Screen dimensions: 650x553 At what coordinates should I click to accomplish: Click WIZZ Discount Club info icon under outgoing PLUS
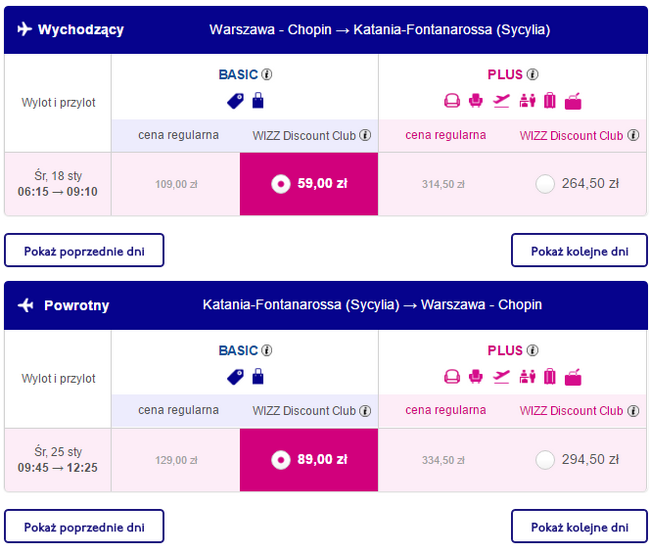[633, 135]
